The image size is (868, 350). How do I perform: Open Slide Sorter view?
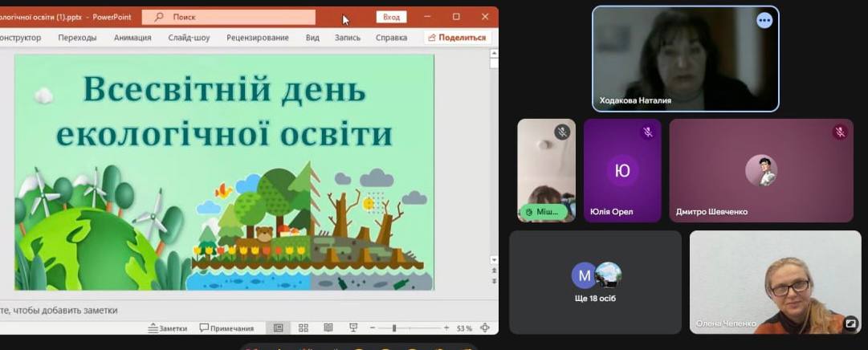[304, 328]
